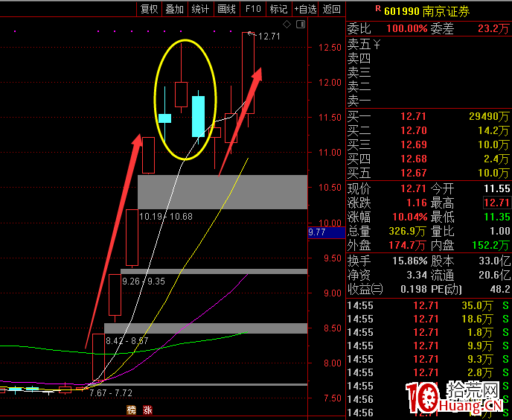Click 买四 price 12.68
This screenshot has width=512, height=420.
click(413, 159)
